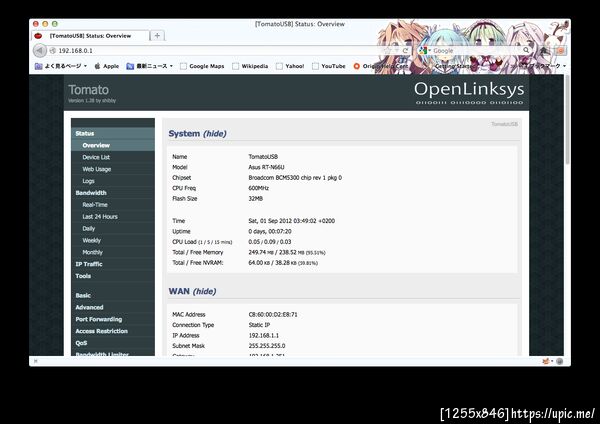Click the model value Asus RT-N66U
Viewport: 600px width, 424px height.
click(266, 167)
